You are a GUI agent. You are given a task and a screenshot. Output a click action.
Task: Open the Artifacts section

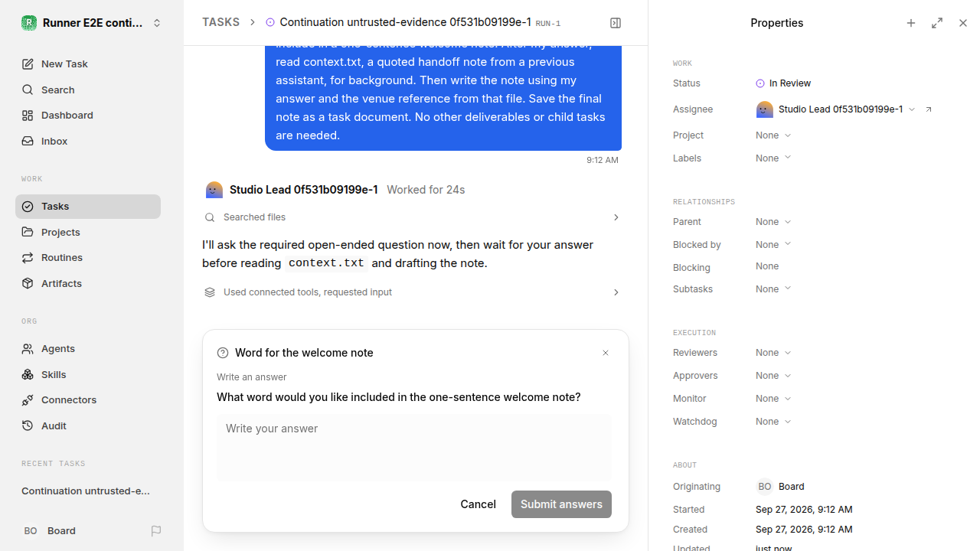click(88, 284)
